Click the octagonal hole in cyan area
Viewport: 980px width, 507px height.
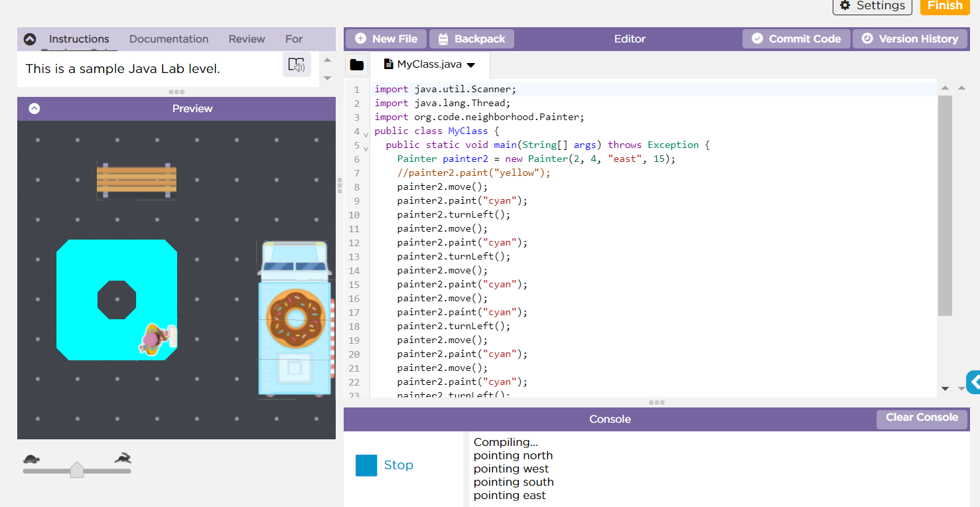(x=117, y=300)
